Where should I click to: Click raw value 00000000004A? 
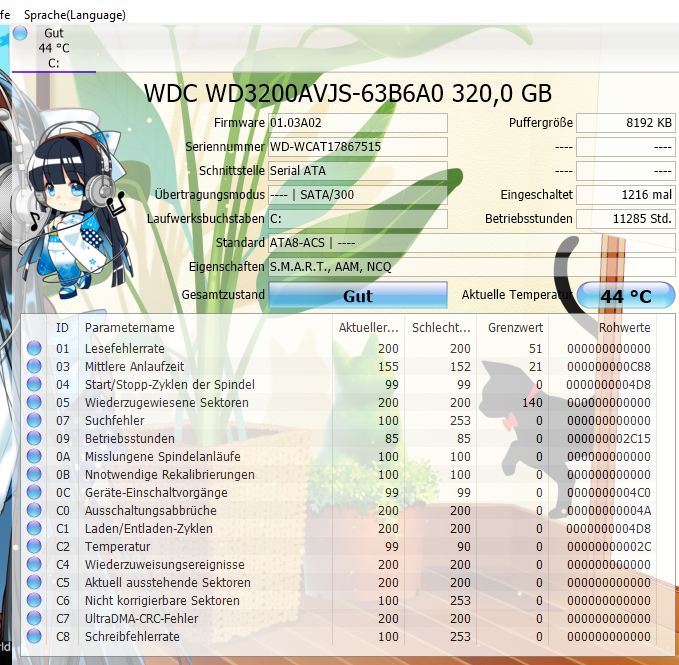(x=609, y=510)
